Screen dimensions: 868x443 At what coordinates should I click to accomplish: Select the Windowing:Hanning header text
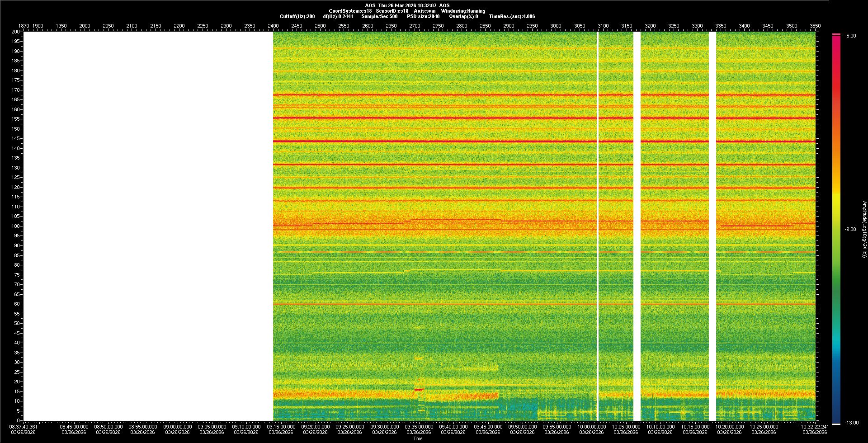(463, 11)
